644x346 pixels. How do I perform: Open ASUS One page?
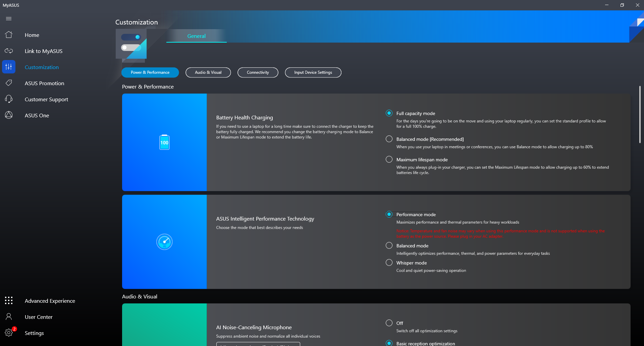(37, 115)
